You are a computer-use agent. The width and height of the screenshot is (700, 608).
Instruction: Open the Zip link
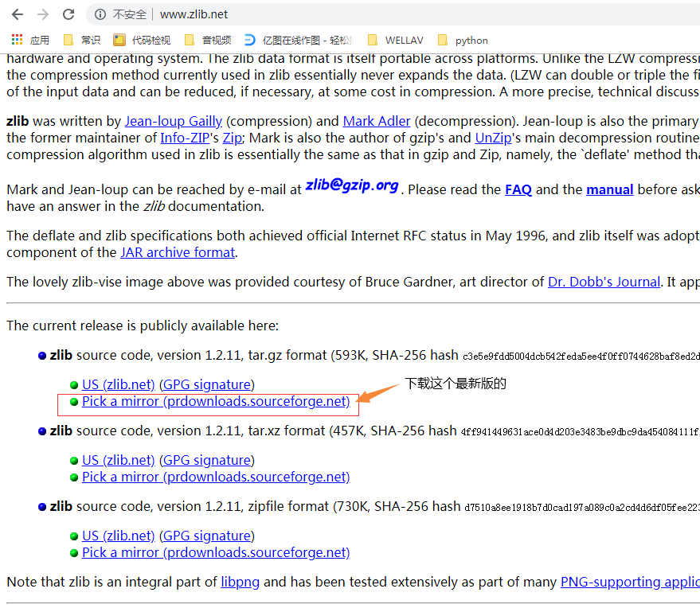click(x=233, y=138)
